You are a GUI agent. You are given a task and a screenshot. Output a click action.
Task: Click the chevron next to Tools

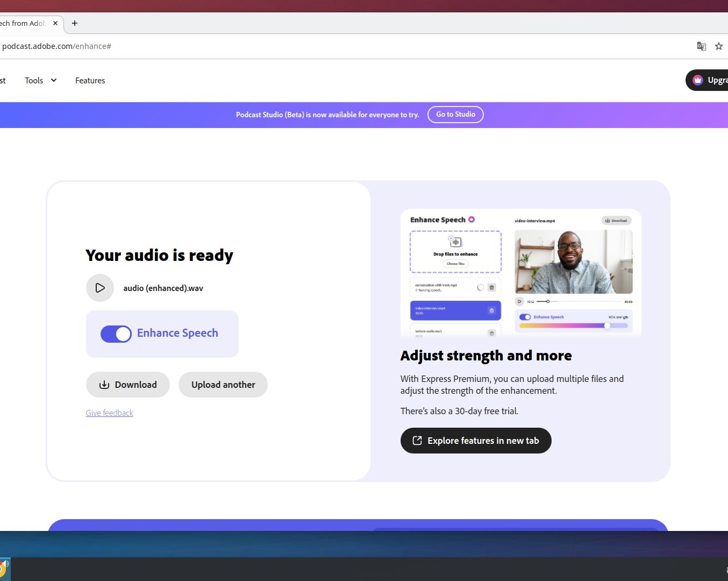click(x=54, y=80)
